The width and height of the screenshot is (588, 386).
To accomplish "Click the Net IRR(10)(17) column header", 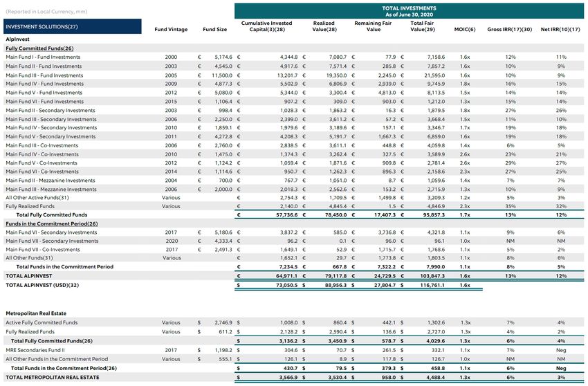I will 560,29.
